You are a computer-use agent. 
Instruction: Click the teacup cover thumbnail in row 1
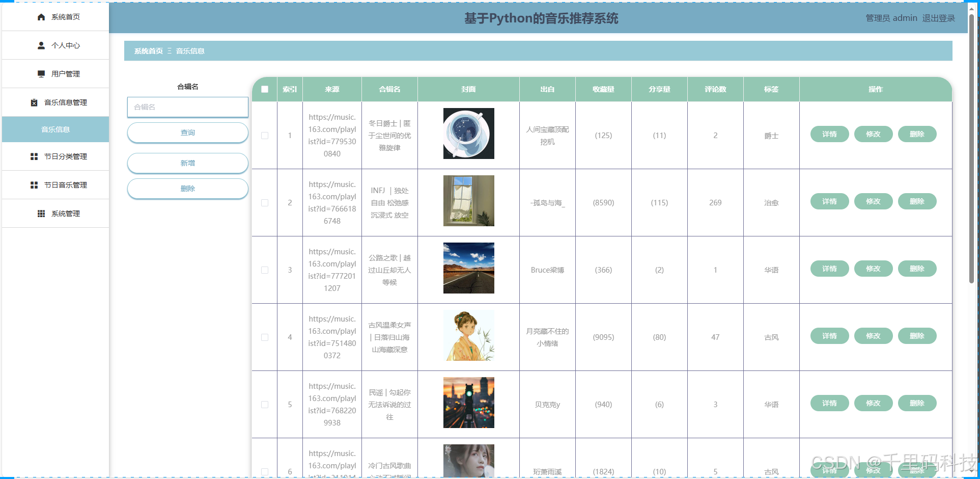(469, 134)
